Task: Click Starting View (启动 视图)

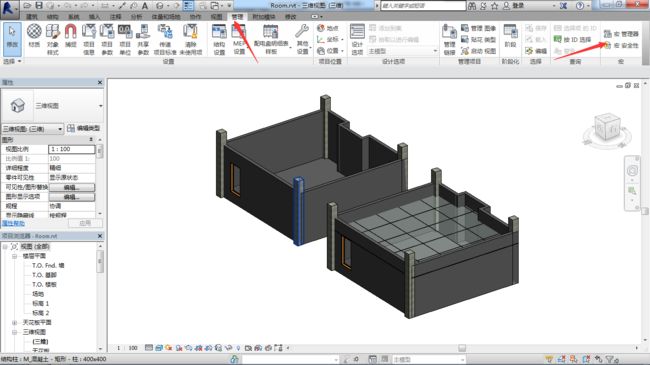Action: pos(478,51)
